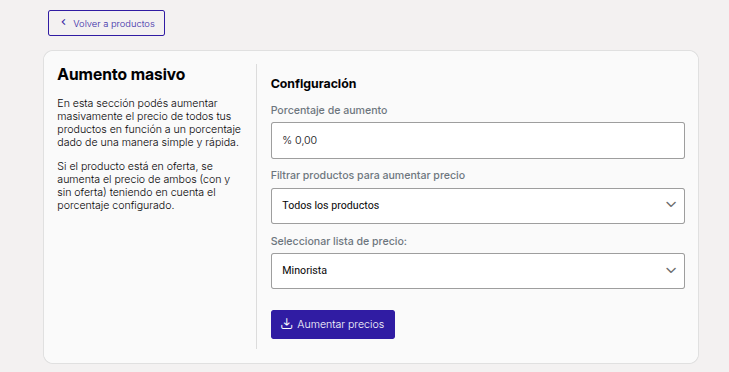Click the Porcentaje de aumento label
The image size is (729, 372).
tap(329, 110)
